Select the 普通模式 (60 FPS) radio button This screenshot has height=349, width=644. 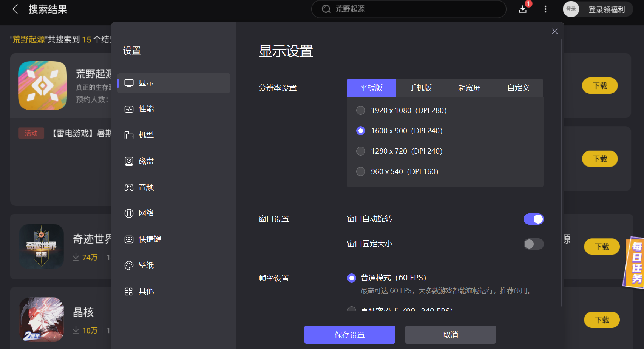(x=352, y=278)
